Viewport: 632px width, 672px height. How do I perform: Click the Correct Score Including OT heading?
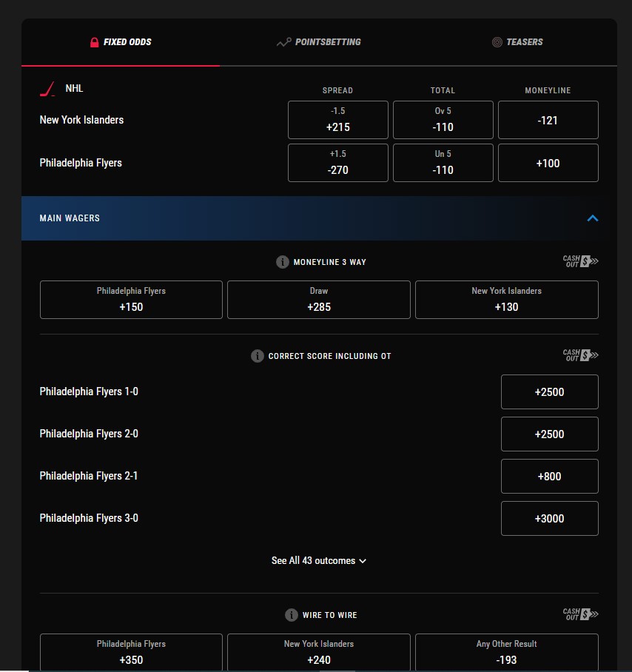click(x=329, y=356)
